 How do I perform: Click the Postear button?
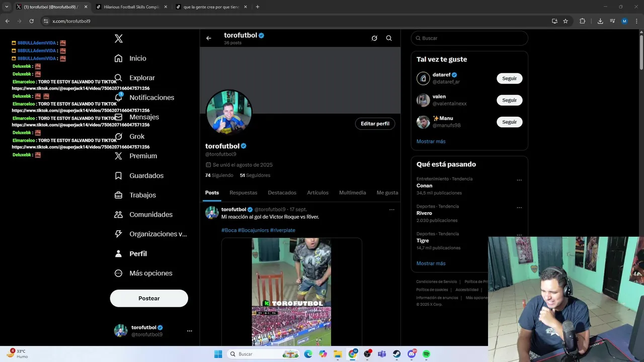[x=149, y=298]
